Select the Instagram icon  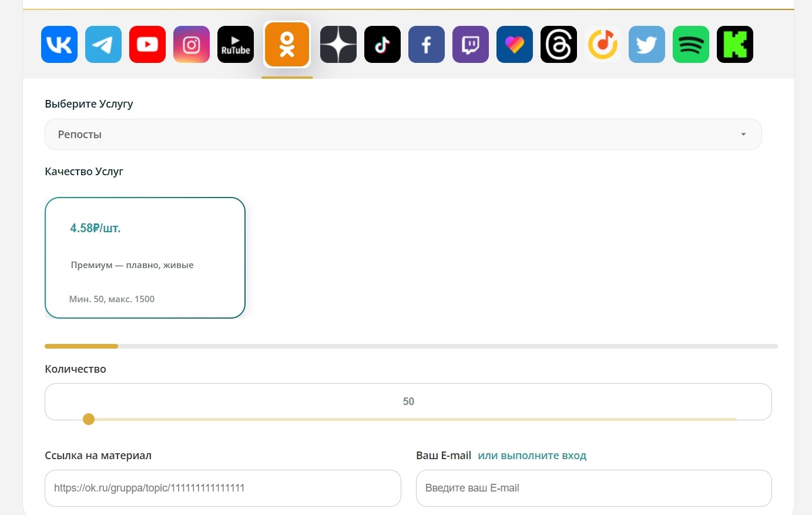tap(192, 44)
